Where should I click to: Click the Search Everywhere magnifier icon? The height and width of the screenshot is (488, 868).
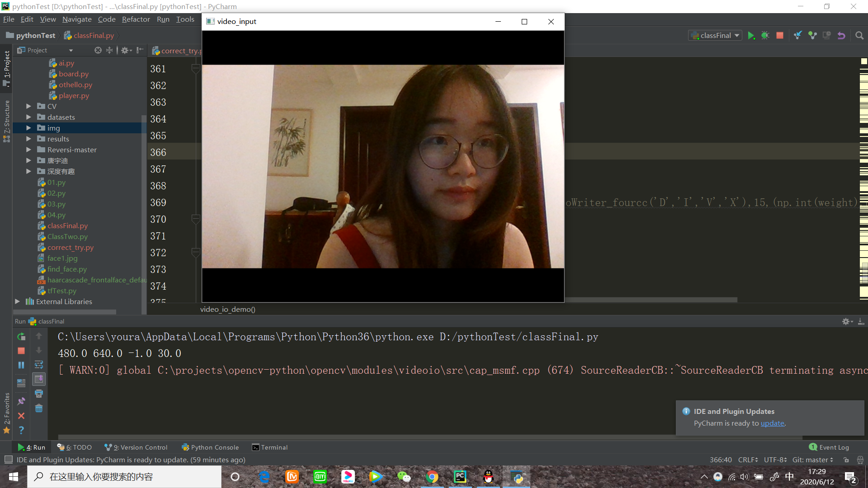click(859, 36)
